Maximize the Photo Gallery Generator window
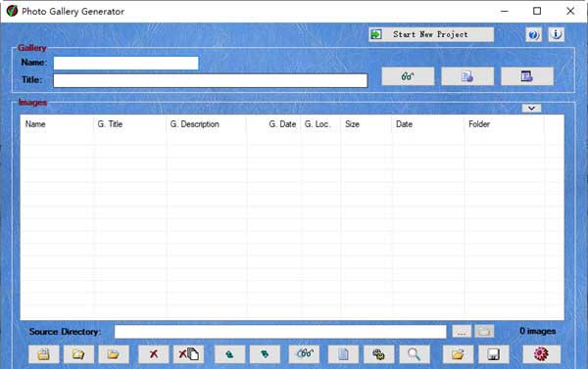This screenshot has height=369, width=588. tap(537, 11)
